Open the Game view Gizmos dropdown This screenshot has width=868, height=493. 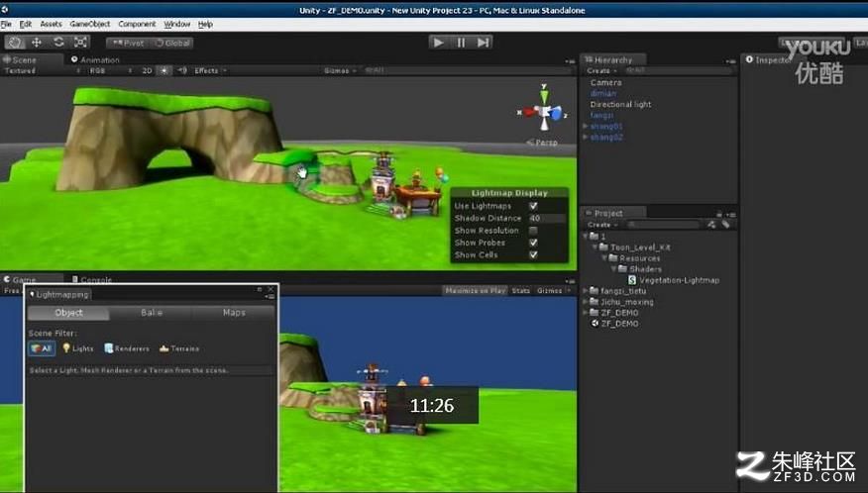pos(553,290)
